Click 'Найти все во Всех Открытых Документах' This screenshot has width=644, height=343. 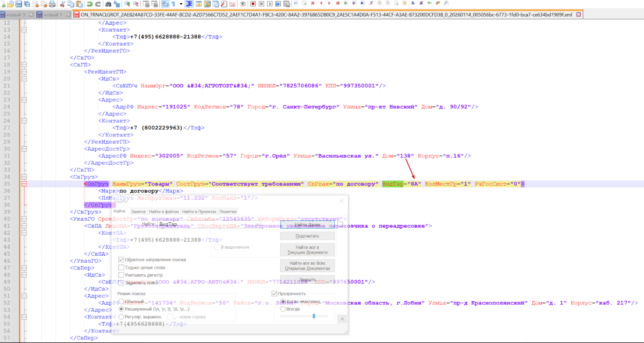[x=307, y=266]
